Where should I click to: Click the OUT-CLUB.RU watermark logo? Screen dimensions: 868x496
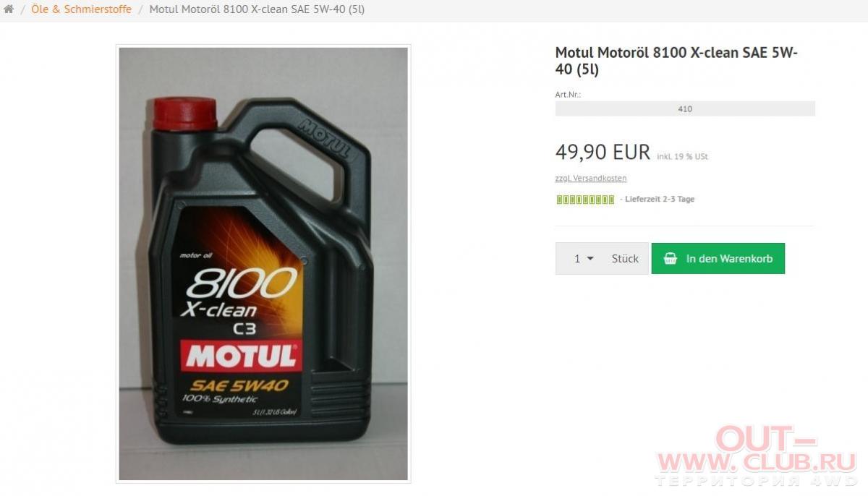[x=756, y=455]
